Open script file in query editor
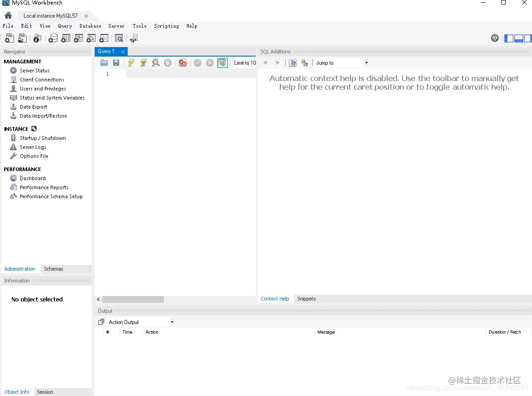This screenshot has width=532, height=396. (104, 63)
